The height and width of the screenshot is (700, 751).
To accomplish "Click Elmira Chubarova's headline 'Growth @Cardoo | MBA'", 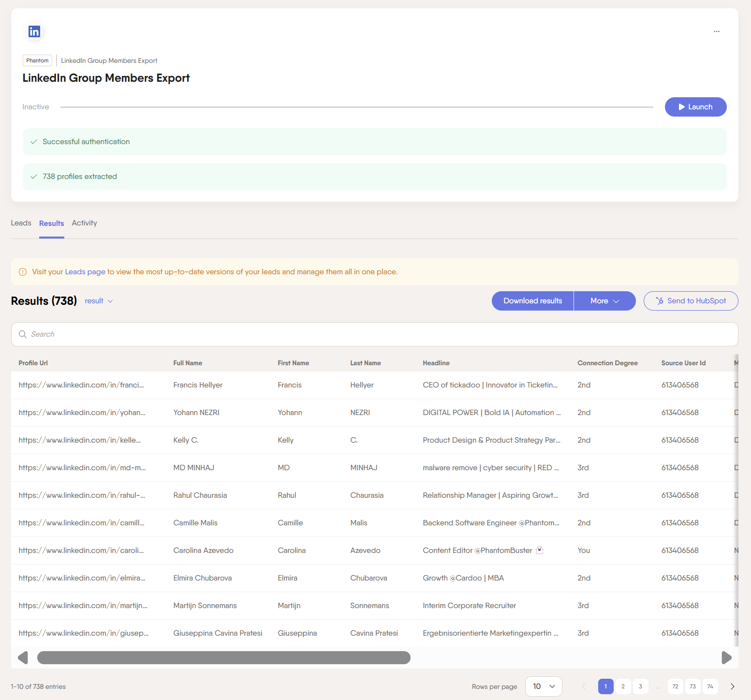I will coord(463,578).
